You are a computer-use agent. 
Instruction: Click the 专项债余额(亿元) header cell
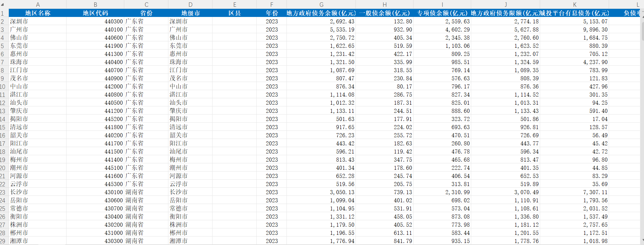[442, 13]
